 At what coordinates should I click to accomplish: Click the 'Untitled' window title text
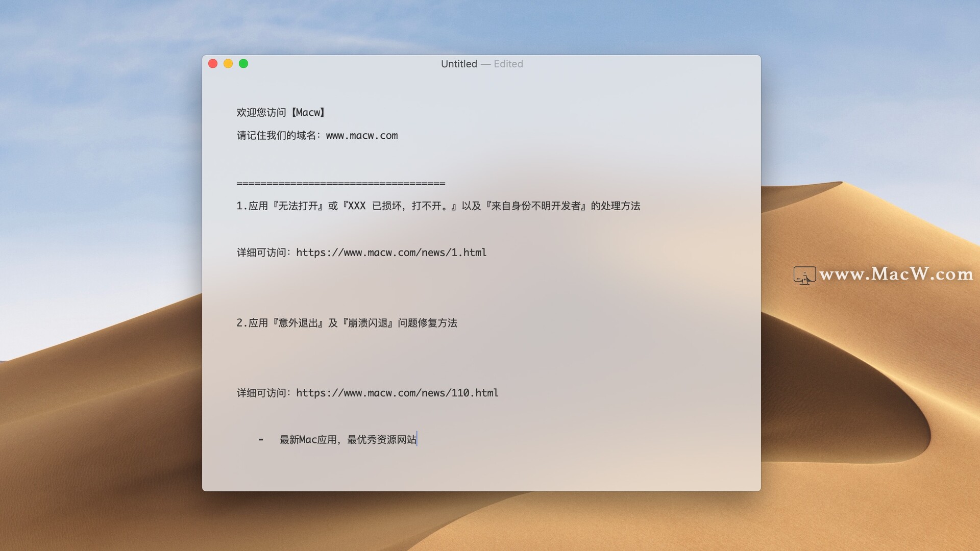[x=459, y=64]
